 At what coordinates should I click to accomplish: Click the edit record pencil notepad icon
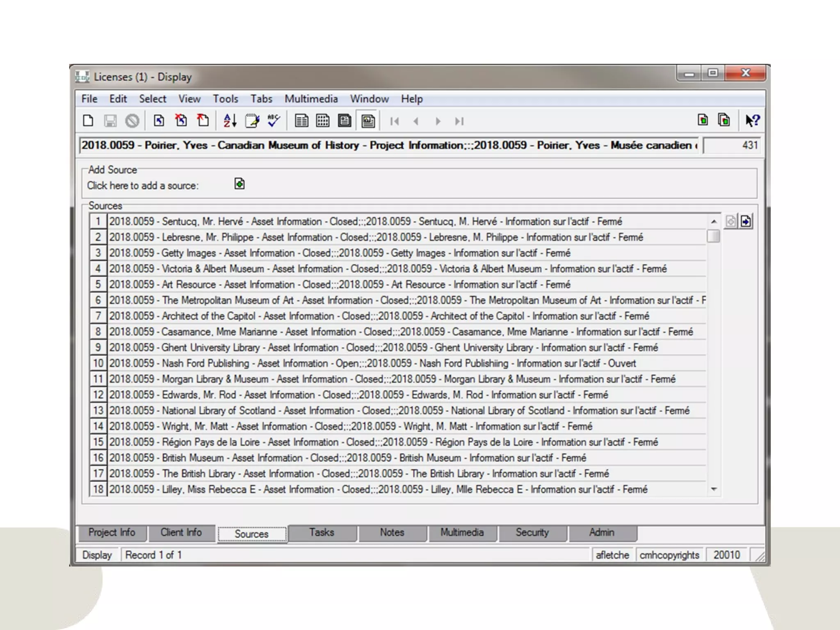point(252,121)
